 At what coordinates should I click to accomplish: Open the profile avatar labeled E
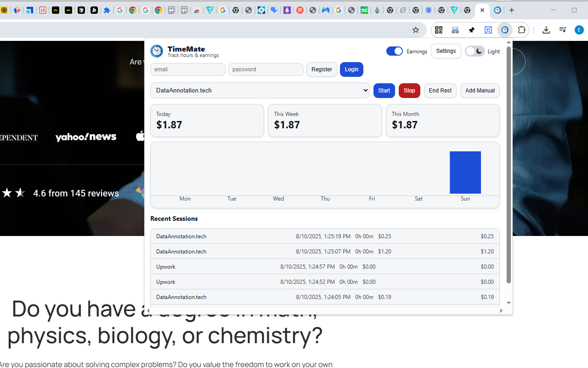pos(579,30)
